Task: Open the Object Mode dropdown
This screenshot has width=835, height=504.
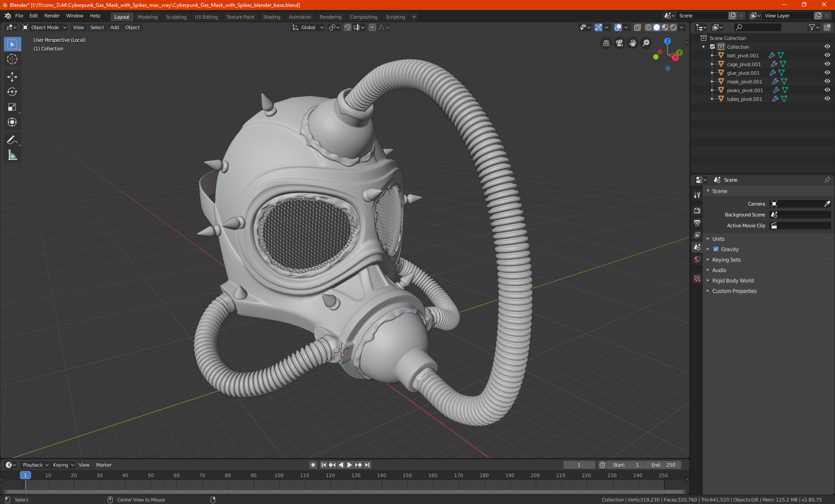Action: pyautogui.click(x=44, y=27)
